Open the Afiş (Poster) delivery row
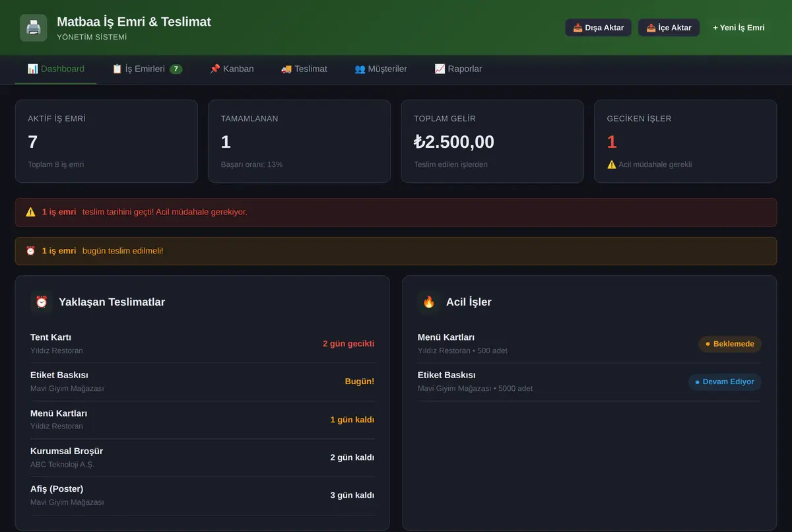The image size is (792, 532). pyautogui.click(x=203, y=495)
